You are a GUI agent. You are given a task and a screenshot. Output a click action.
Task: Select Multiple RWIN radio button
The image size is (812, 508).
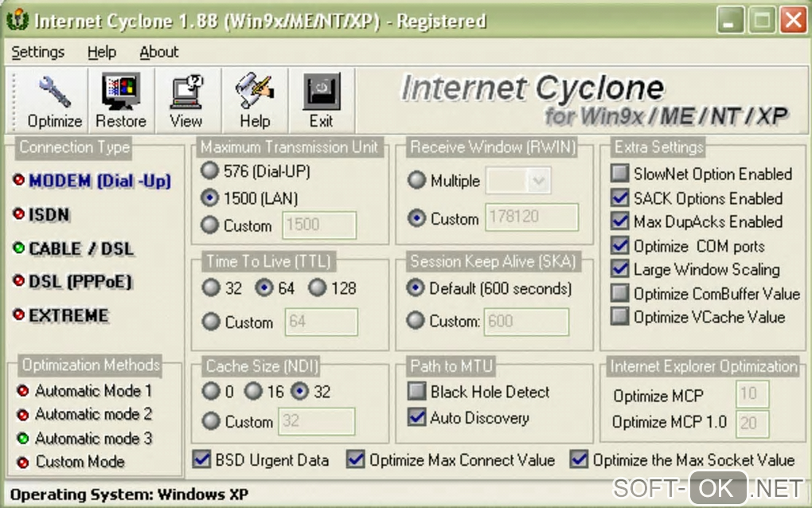[x=416, y=180]
